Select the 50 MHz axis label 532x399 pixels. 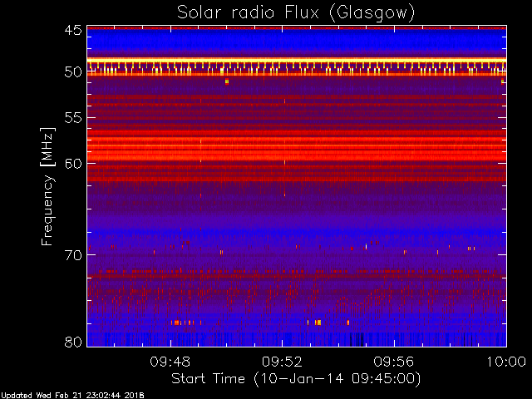[73, 72]
